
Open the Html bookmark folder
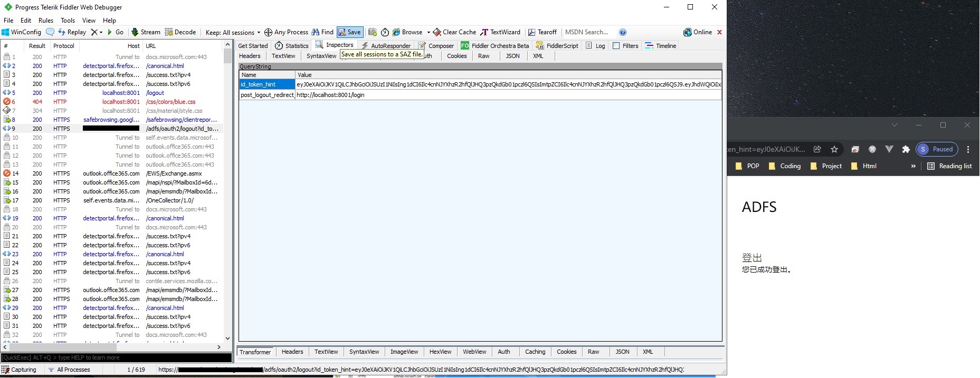[864, 166]
